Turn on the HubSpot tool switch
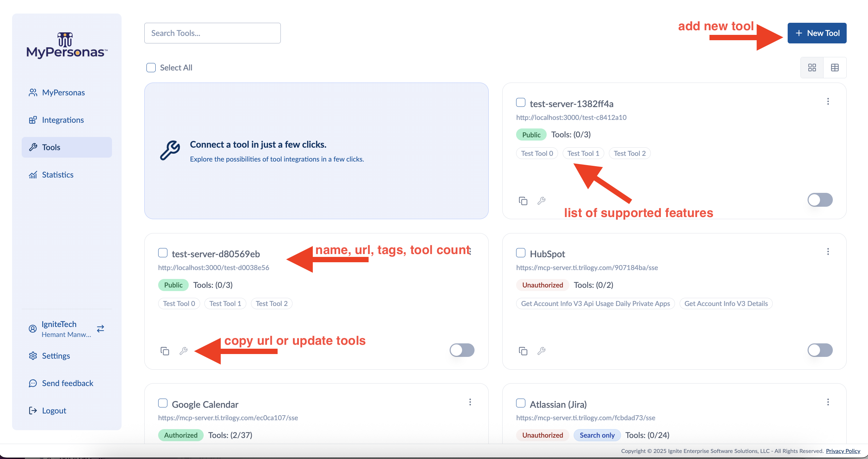This screenshot has width=868, height=459. 820,350
